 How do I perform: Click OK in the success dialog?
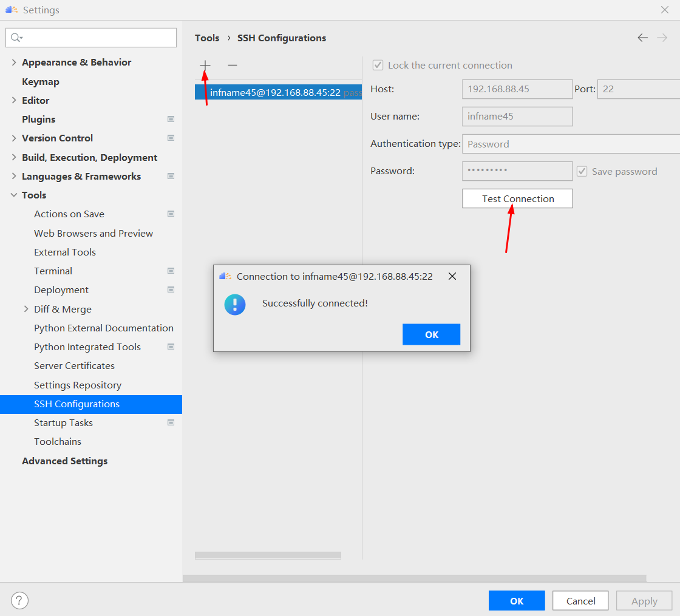(x=431, y=334)
